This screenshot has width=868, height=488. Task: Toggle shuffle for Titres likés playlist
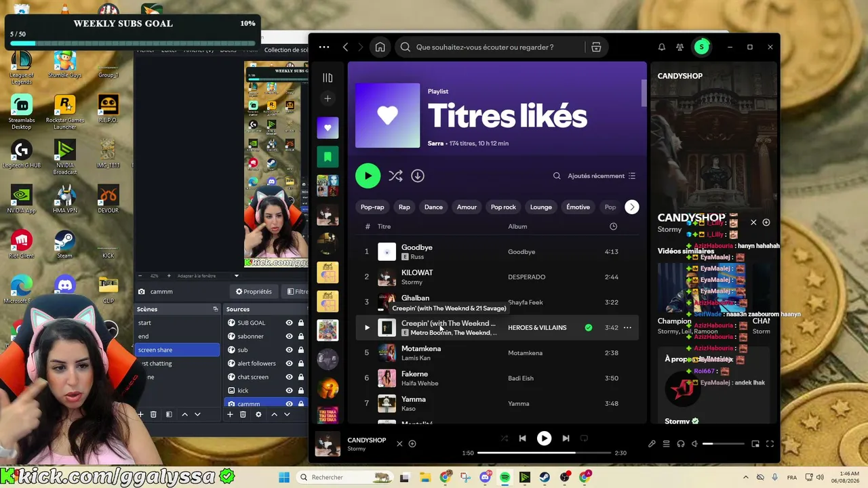tap(395, 176)
